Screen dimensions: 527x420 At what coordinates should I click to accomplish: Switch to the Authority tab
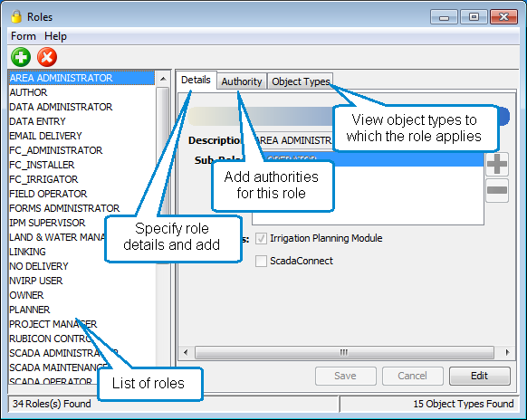coord(242,81)
